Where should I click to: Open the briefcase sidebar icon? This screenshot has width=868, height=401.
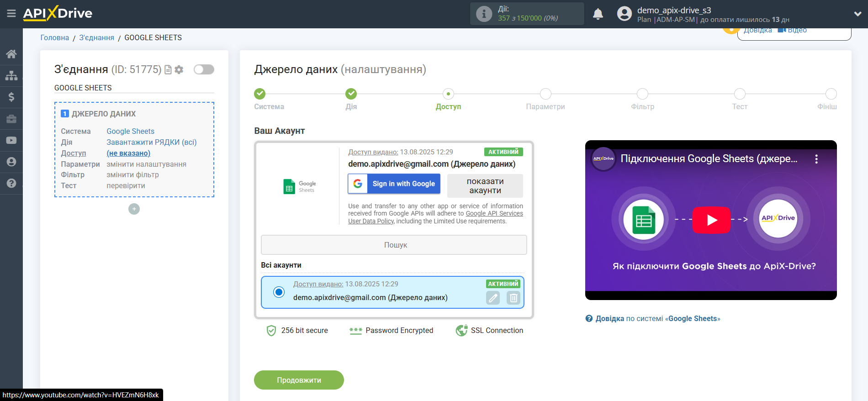coord(11,119)
